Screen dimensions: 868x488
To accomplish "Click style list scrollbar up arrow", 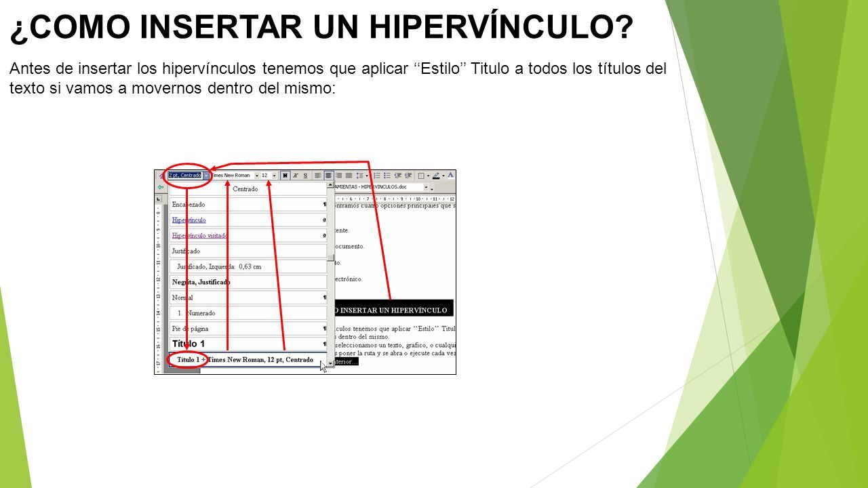I will (x=331, y=184).
